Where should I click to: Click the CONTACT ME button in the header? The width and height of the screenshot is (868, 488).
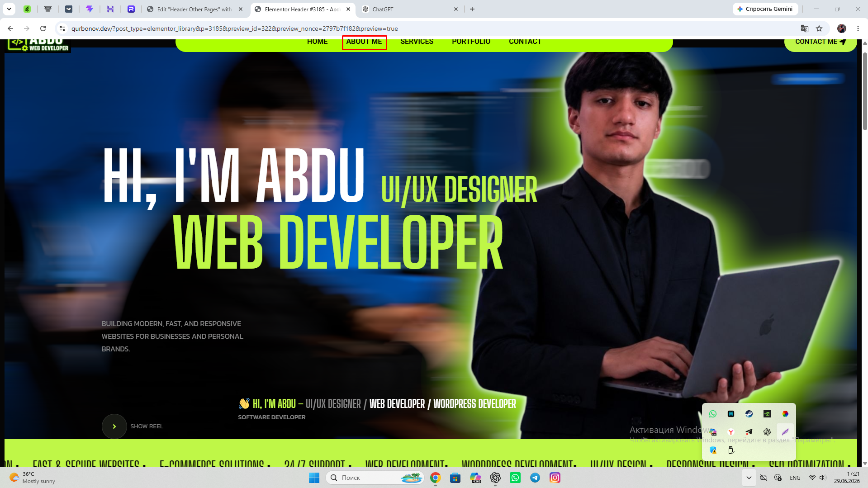pos(820,43)
